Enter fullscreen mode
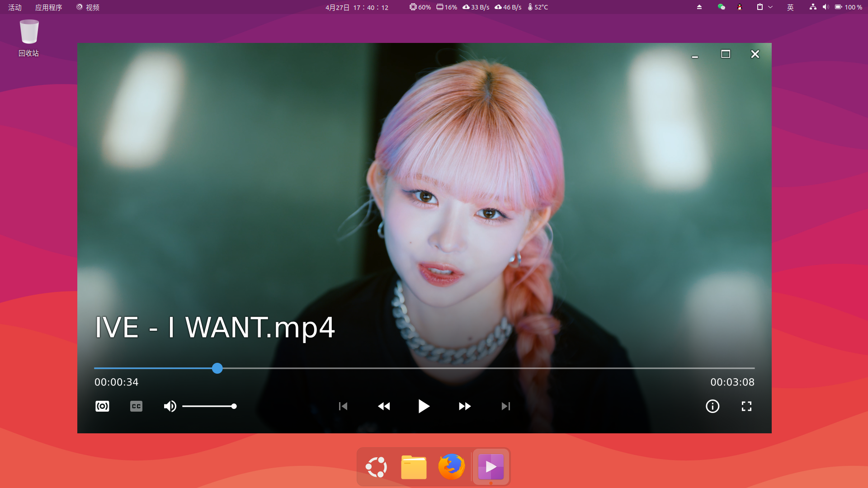The width and height of the screenshot is (868, 488). 746,406
